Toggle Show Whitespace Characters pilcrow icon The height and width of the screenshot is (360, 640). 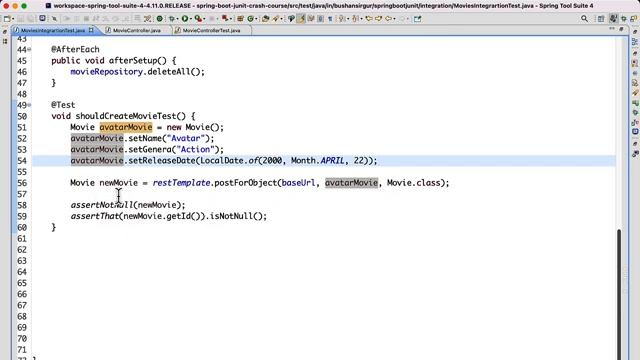(330, 19)
